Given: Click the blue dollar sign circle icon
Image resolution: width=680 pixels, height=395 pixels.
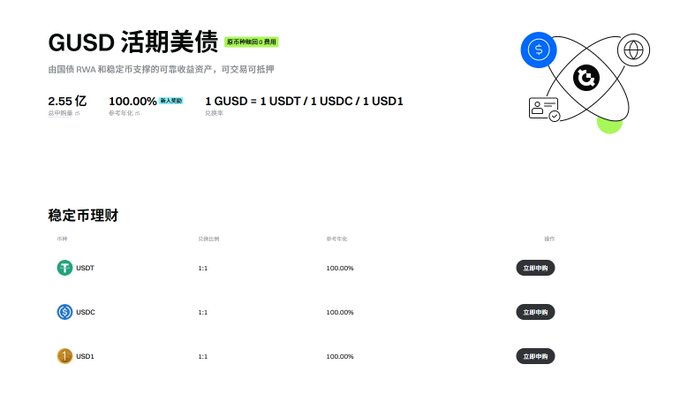Looking at the screenshot, I should (x=539, y=50).
